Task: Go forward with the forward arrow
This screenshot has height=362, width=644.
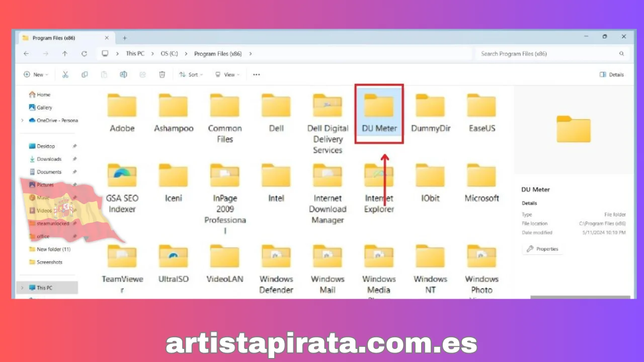Action: coord(45,54)
